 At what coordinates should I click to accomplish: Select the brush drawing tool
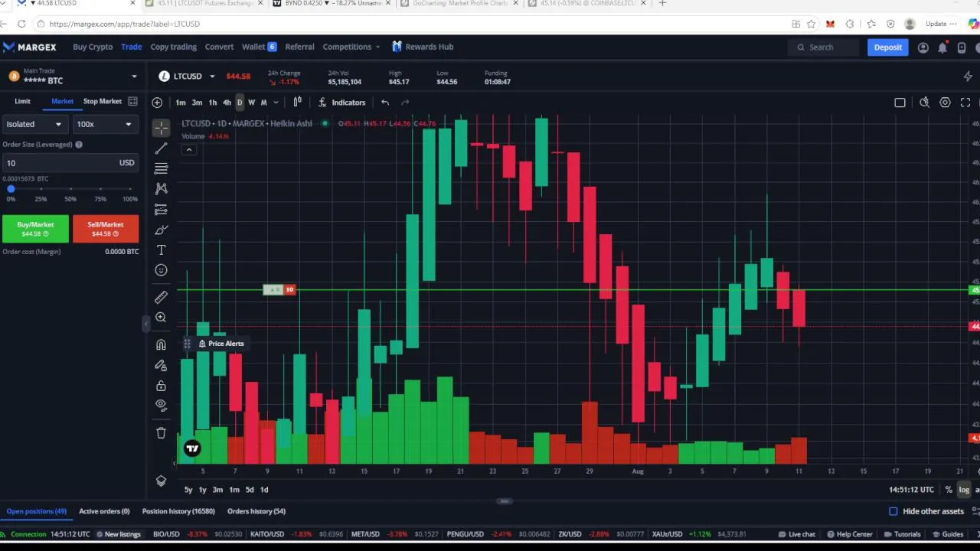pos(161,230)
